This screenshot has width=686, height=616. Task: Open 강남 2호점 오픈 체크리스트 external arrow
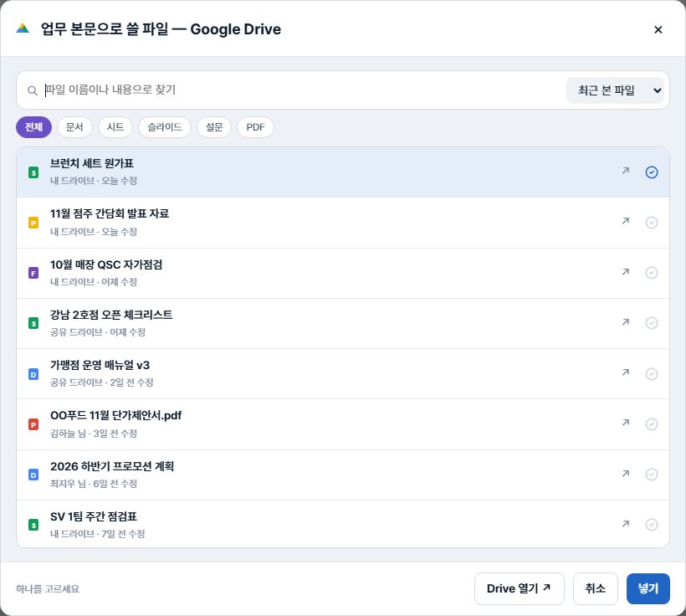pyautogui.click(x=626, y=322)
